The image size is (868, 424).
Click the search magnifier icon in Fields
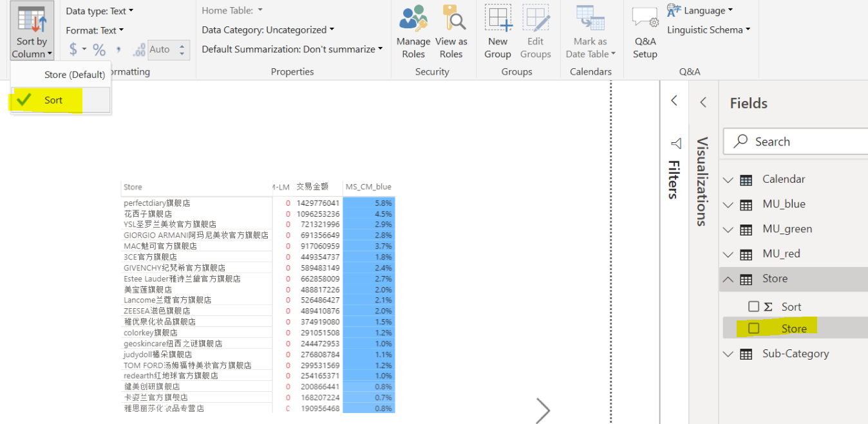click(741, 142)
